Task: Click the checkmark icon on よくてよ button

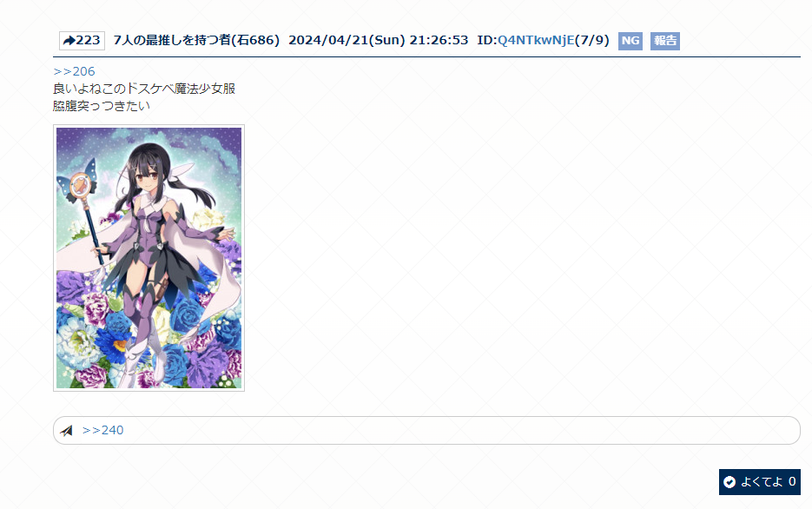Action: pos(729,482)
